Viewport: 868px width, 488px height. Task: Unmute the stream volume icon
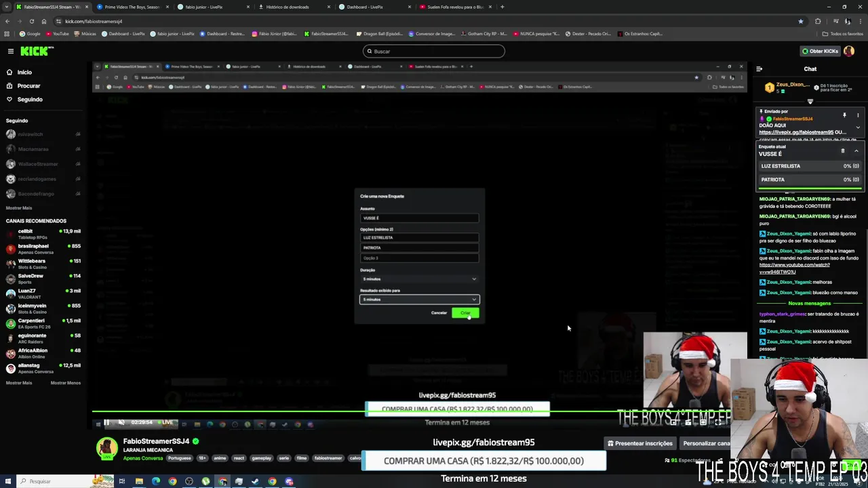121,422
